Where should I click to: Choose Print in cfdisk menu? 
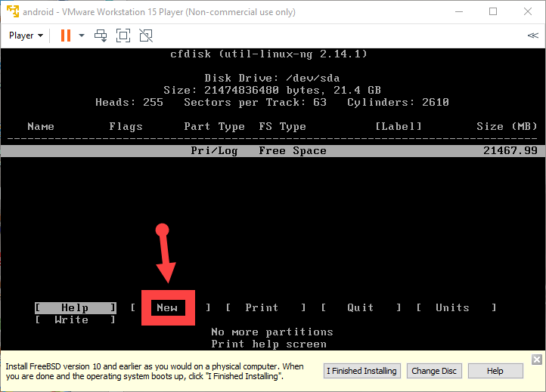pos(262,307)
